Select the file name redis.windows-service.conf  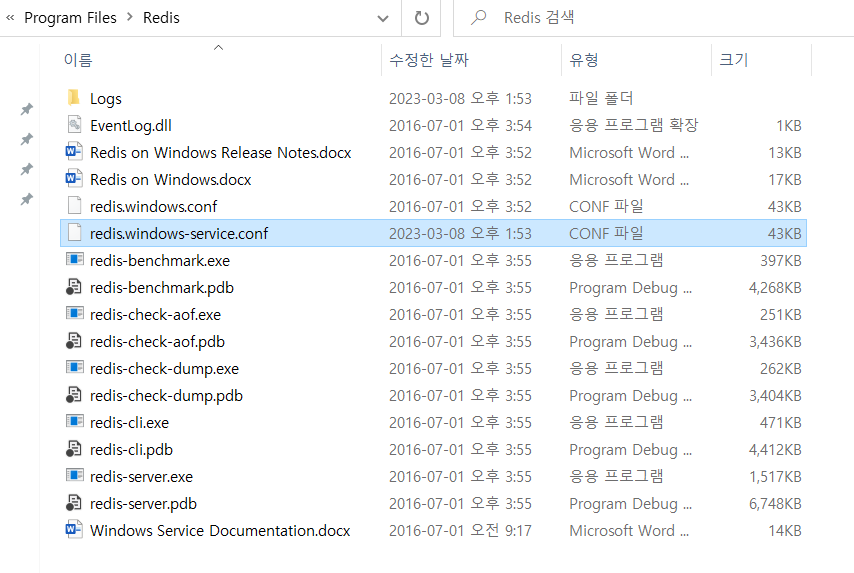pyautogui.click(x=179, y=233)
